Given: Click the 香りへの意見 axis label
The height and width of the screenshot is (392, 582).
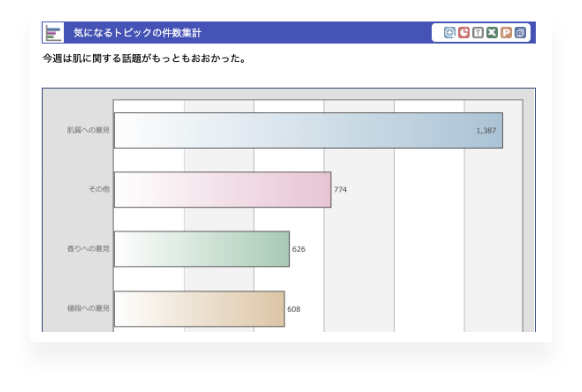Looking at the screenshot, I should [88, 249].
